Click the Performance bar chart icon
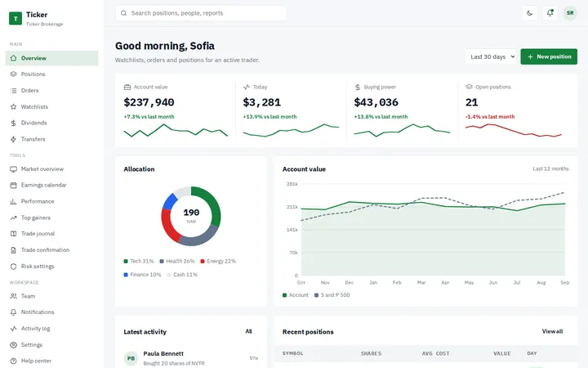588x368 pixels. pyautogui.click(x=14, y=202)
